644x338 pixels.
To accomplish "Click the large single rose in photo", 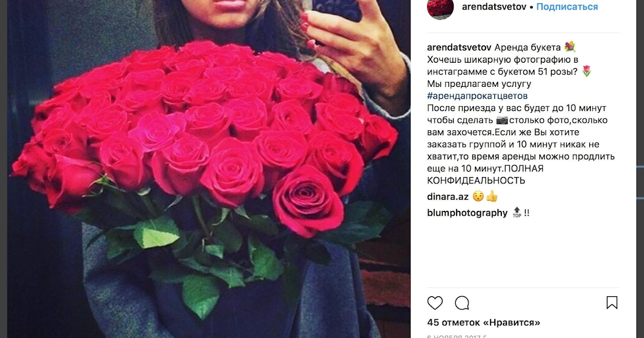I will [308, 201].
